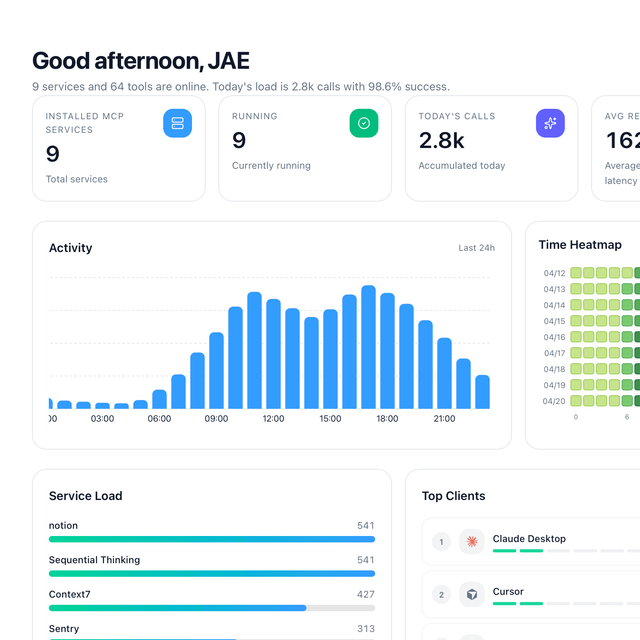Open the Cursor client entry
Viewport: 640px width, 640px height.
pyautogui.click(x=531, y=594)
